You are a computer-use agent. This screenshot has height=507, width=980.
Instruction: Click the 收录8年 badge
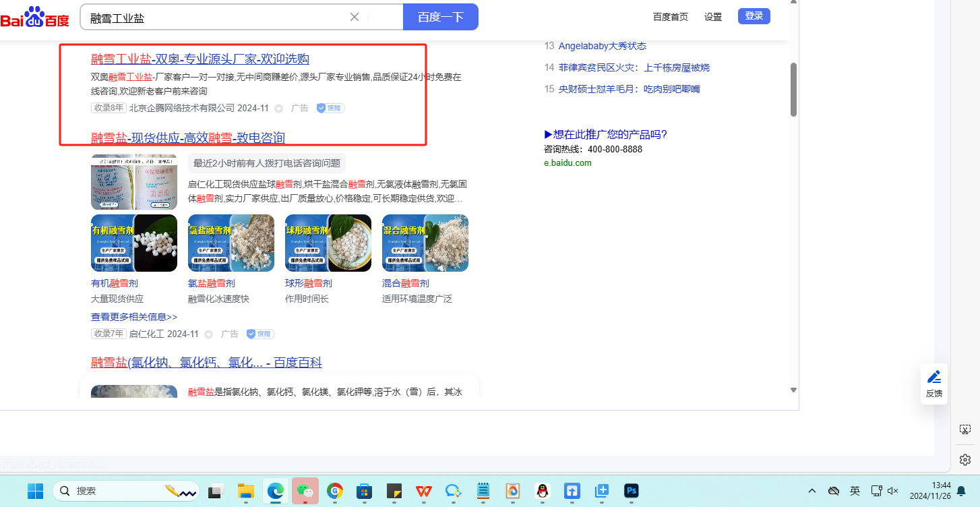point(109,108)
